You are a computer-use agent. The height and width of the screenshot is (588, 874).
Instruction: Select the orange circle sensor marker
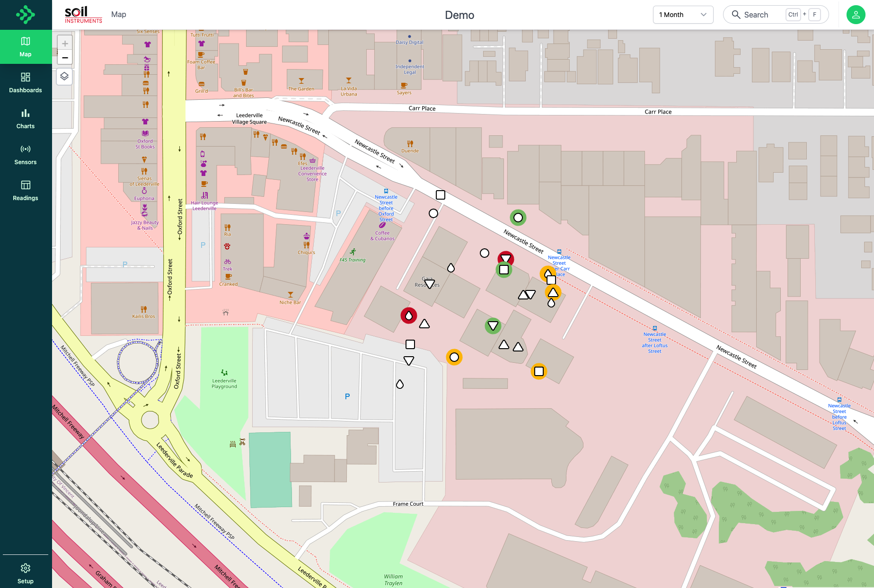(x=454, y=357)
